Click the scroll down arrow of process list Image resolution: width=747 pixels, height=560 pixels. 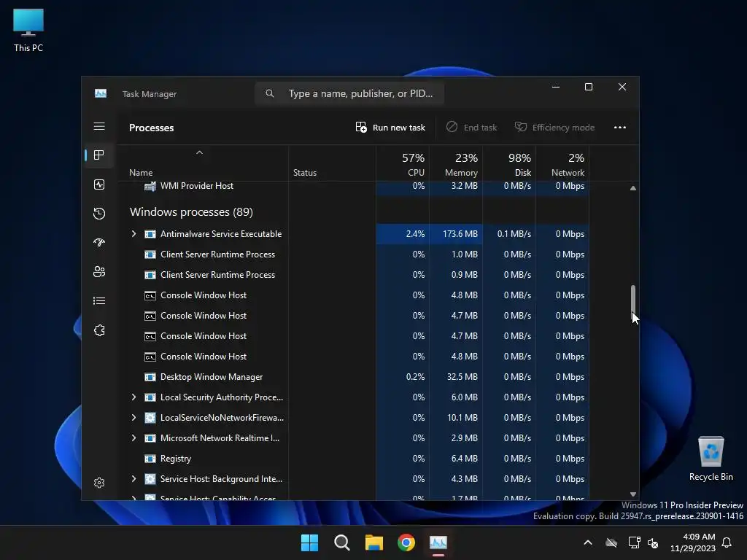point(632,494)
